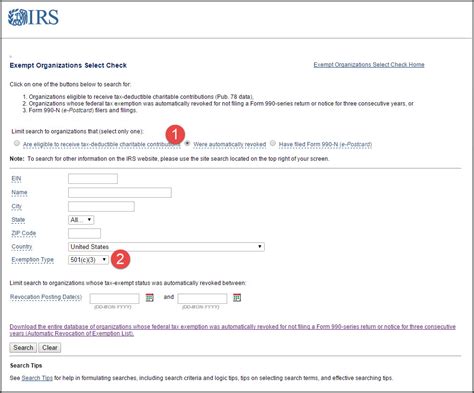Click the Exemption Type label
The height and width of the screenshot is (393, 474).
(32, 260)
